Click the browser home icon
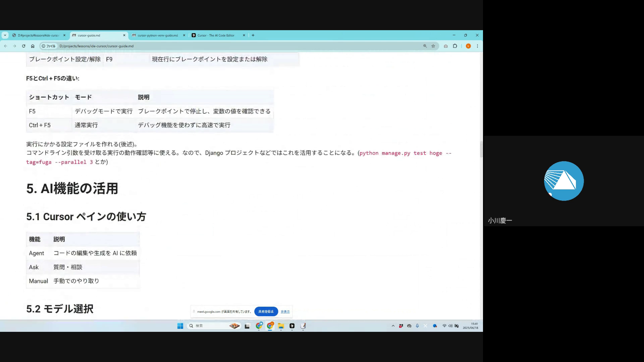Viewport: 644px width, 362px height. point(33,46)
